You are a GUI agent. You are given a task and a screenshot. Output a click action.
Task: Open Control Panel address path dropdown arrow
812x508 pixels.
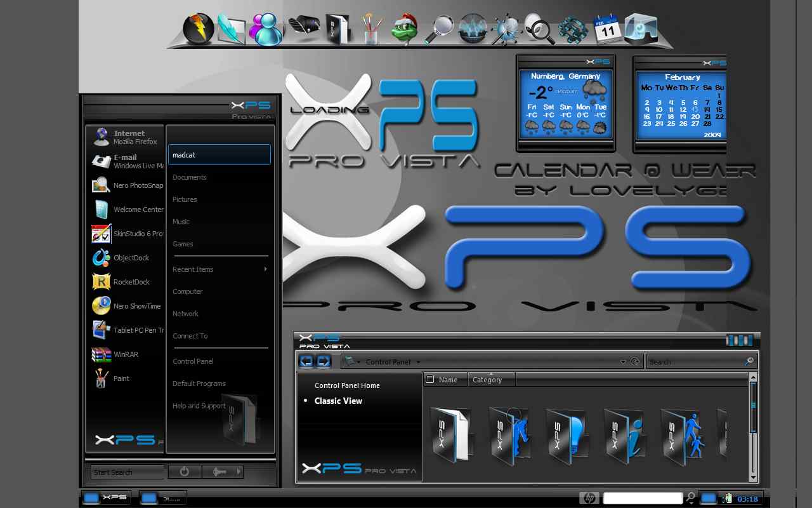tap(418, 362)
